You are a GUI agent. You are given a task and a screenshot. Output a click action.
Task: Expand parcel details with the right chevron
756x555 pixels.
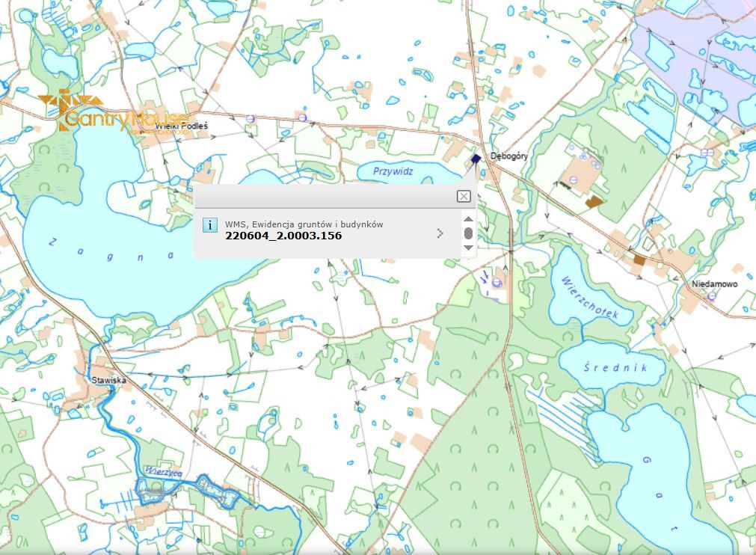click(439, 233)
